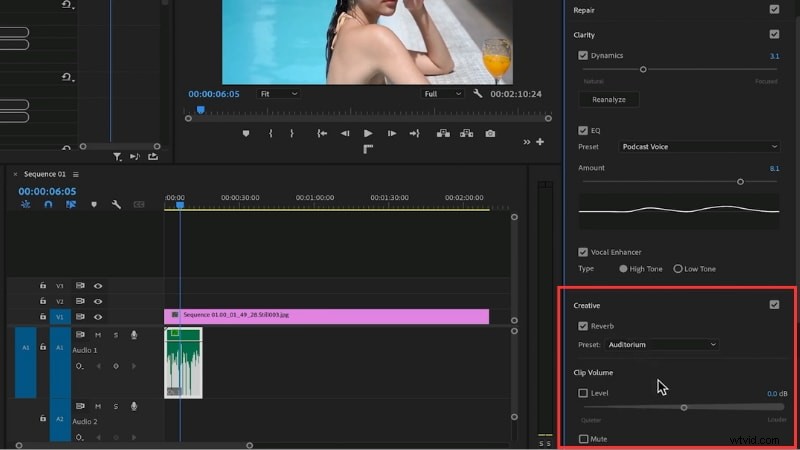Select the Sequence 01 timeline tab
Screen dimensions: 800x450
coord(45,174)
